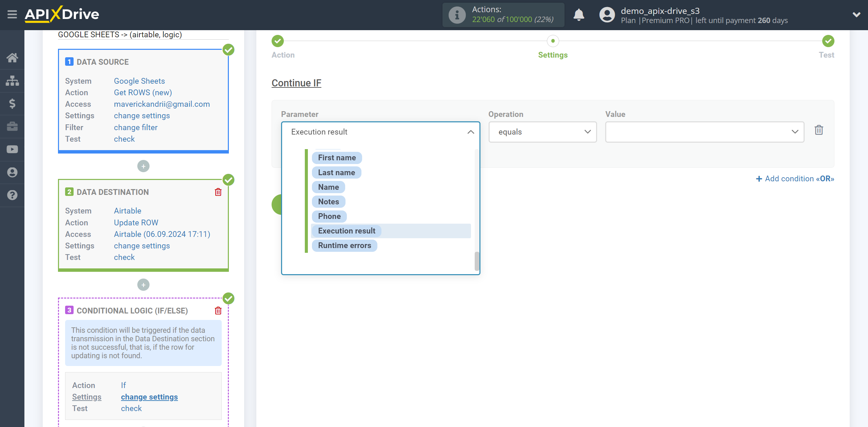Open maverickandrii@gmail.com access link
The image size is (868, 427).
[162, 104]
